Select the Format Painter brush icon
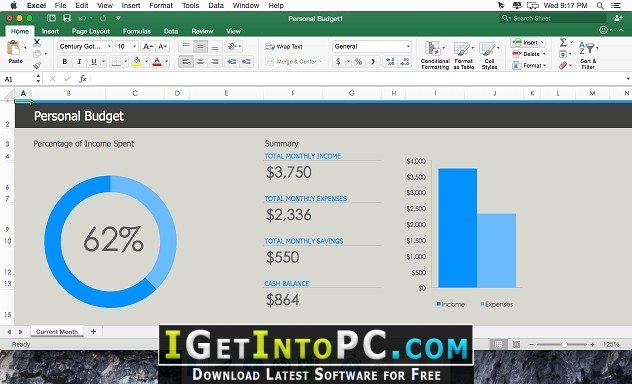Viewport: 632px width, 384px height. [37, 65]
